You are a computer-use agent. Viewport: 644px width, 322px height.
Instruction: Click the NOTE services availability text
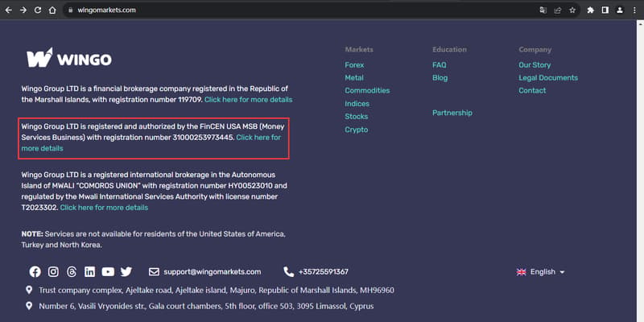(154, 239)
